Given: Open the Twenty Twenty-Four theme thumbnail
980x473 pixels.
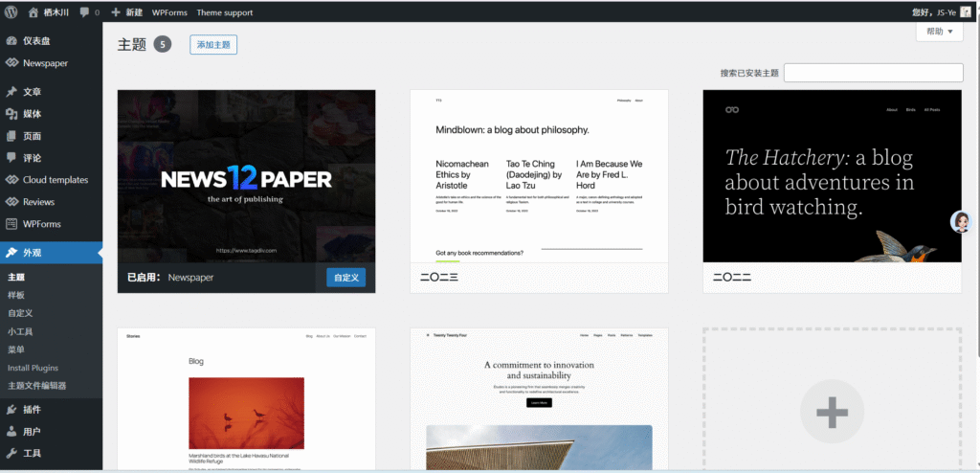Looking at the screenshot, I should point(539,398).
